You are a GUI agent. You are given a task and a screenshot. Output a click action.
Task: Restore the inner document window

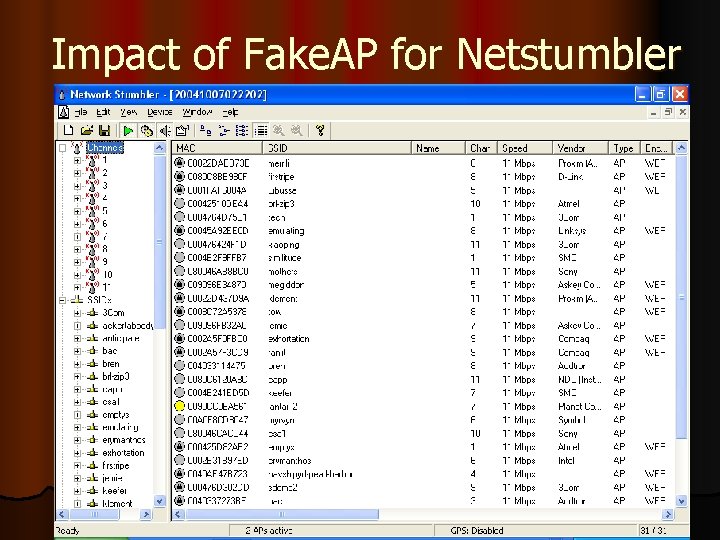pyautogui.click(x=668, y=112)
